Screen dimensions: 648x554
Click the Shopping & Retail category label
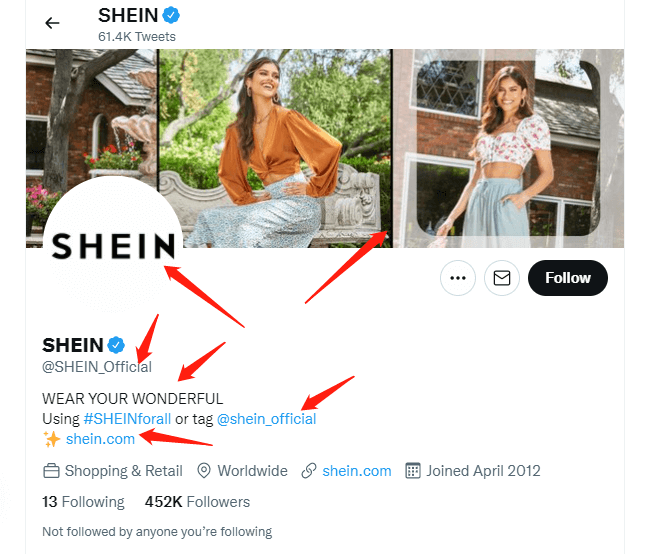coord(123,470)
